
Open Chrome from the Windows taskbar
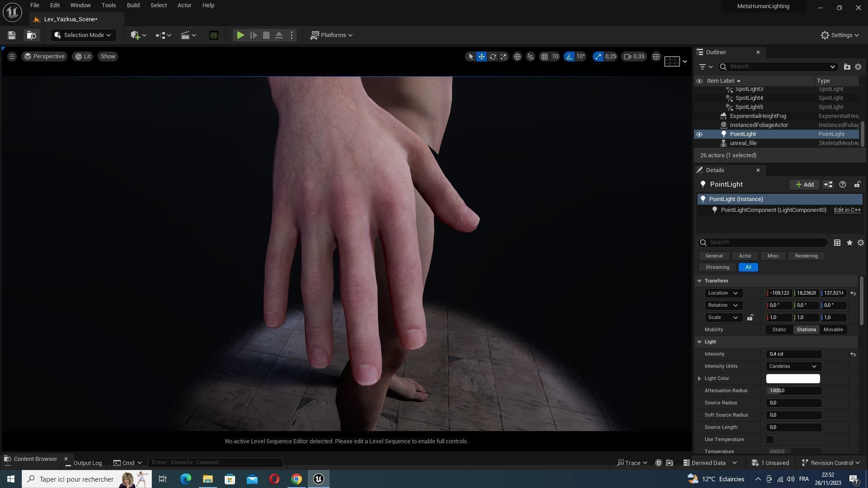[x=296, y=479]
